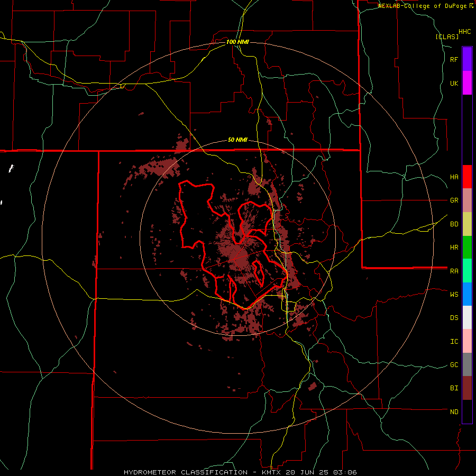
Task: Click the BI legend label
Action: coord(454,388)
